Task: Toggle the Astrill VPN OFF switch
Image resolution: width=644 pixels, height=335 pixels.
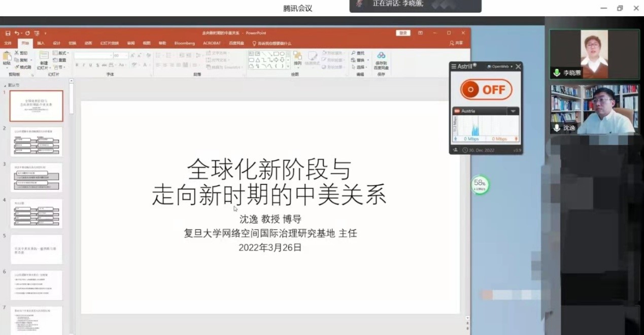Action: 486,90
